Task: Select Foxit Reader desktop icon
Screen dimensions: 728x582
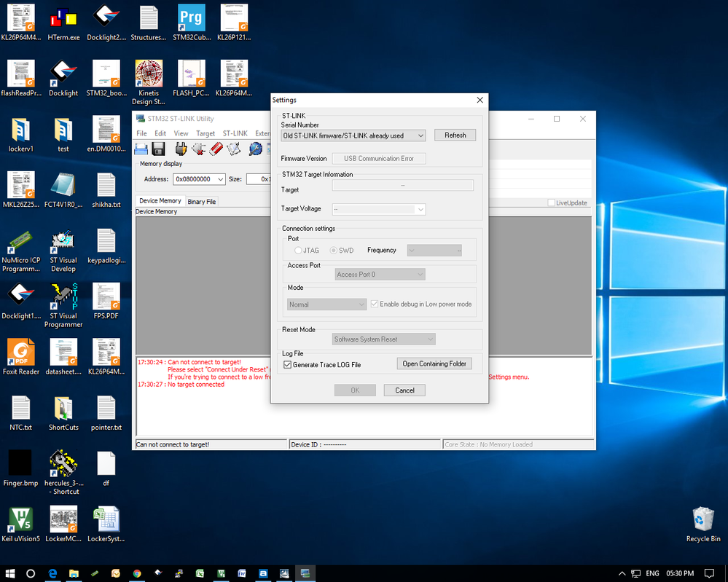Action: [21, 357]
